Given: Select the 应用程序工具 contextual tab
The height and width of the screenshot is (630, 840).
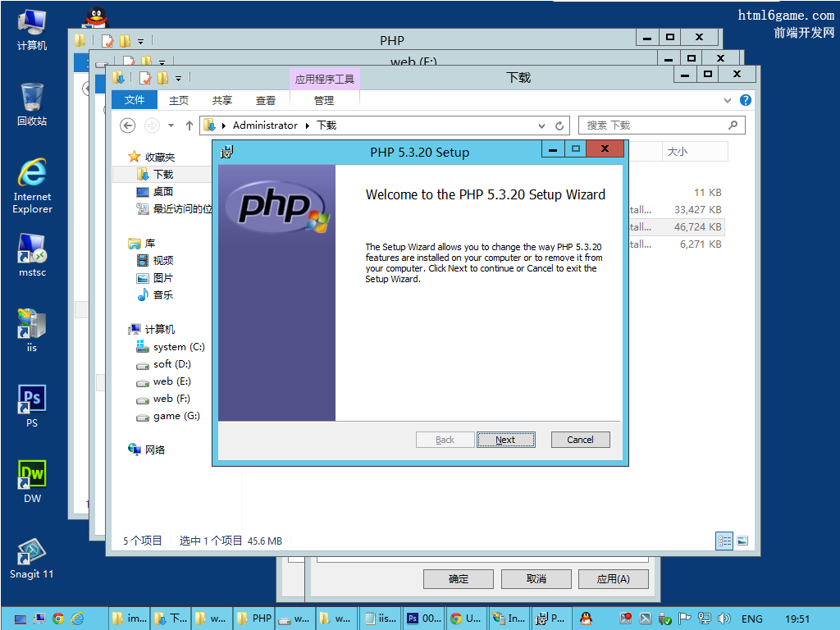Looking at the screenshot, I should [x=325, y=80].
